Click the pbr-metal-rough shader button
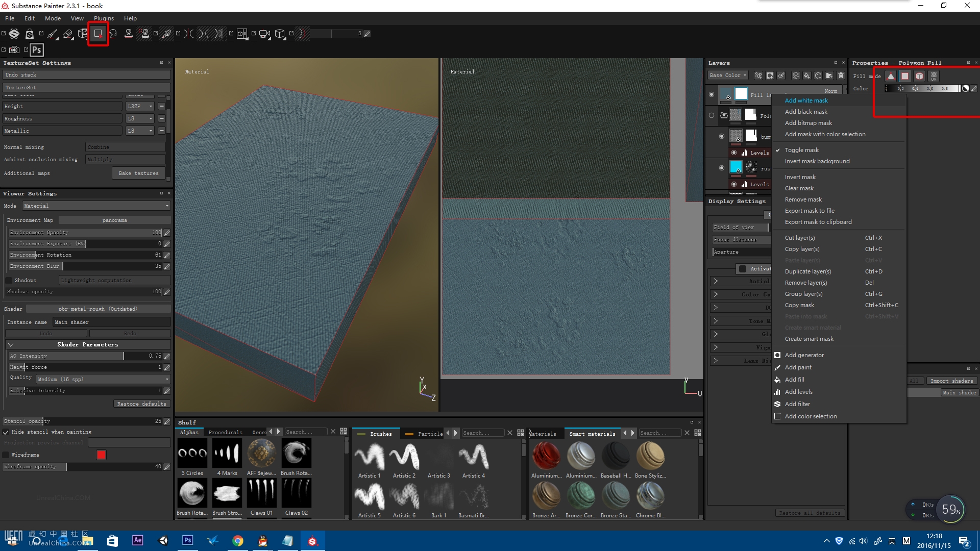This screenshot has height=551, width=980. coord(98,309)
